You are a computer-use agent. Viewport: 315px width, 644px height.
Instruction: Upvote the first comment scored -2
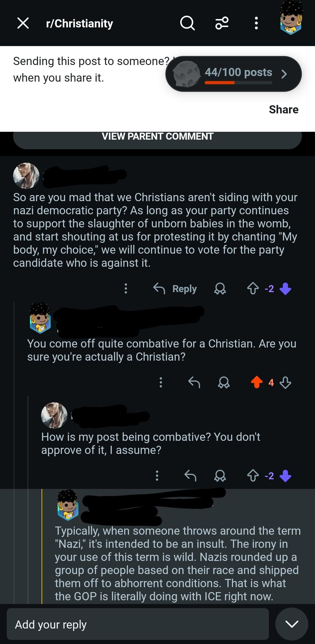(x=253, y=289)
